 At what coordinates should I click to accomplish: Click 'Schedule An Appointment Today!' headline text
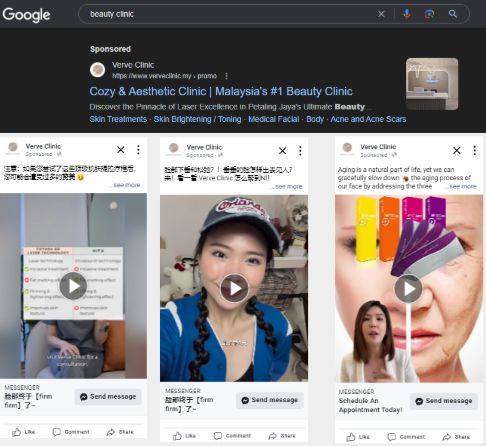[370, 405]
